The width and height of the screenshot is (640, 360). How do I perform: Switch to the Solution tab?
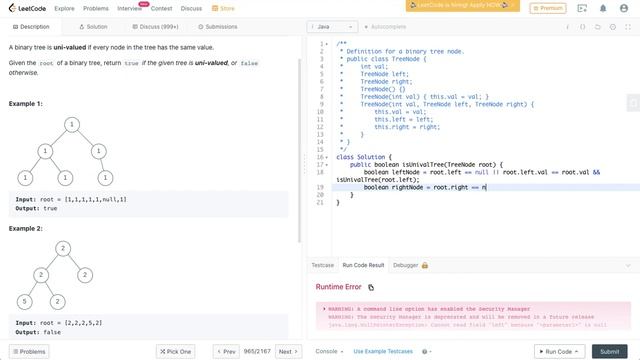tap(93, 27)
